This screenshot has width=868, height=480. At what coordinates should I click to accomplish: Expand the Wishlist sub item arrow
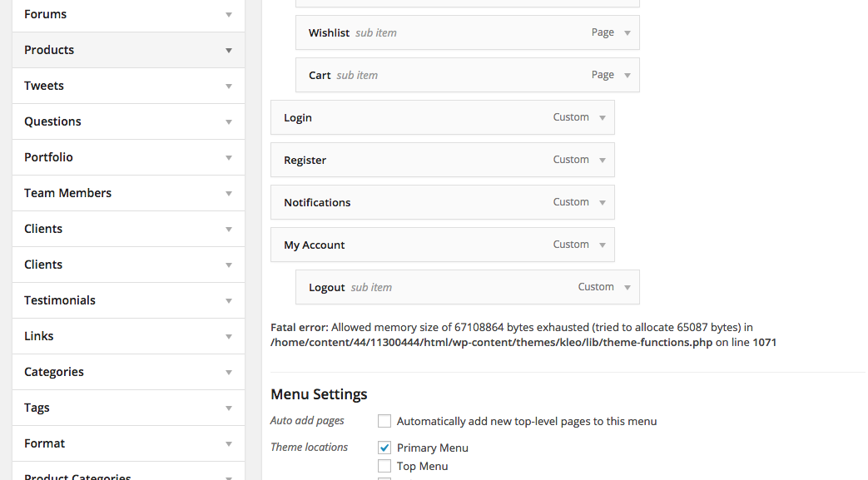click(x=627, y=33)
